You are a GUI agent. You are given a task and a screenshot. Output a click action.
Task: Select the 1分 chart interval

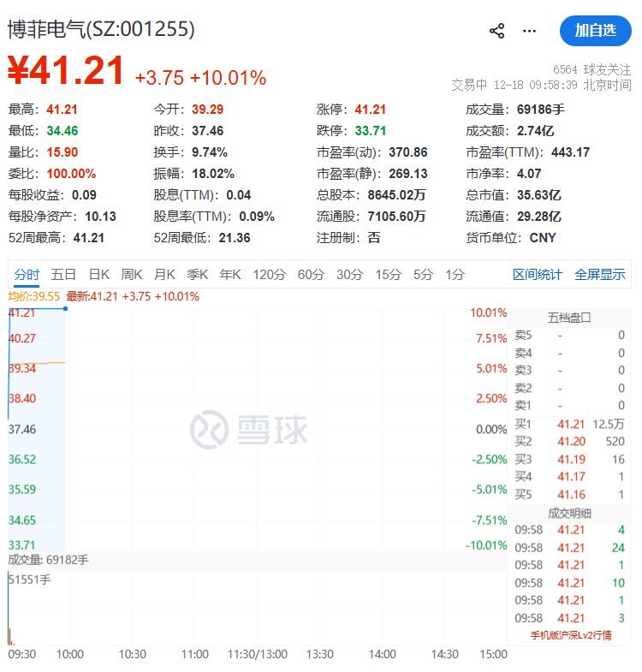pyautogui.click(x=455, y=275)
